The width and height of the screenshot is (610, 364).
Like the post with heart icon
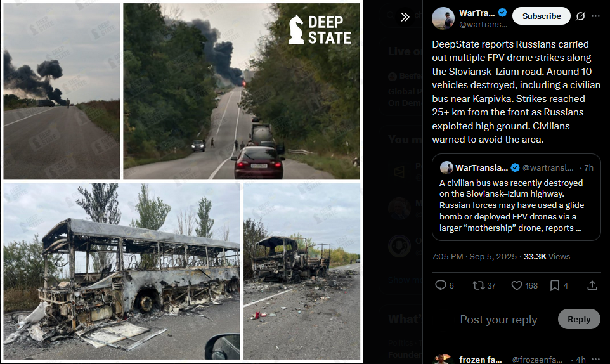click(x=524, y=285)
